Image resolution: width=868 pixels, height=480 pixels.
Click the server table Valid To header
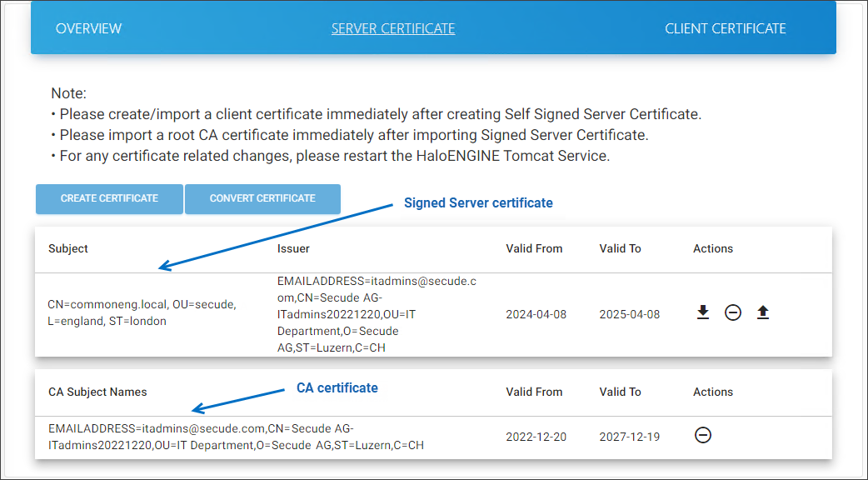[x=620, y=248]
